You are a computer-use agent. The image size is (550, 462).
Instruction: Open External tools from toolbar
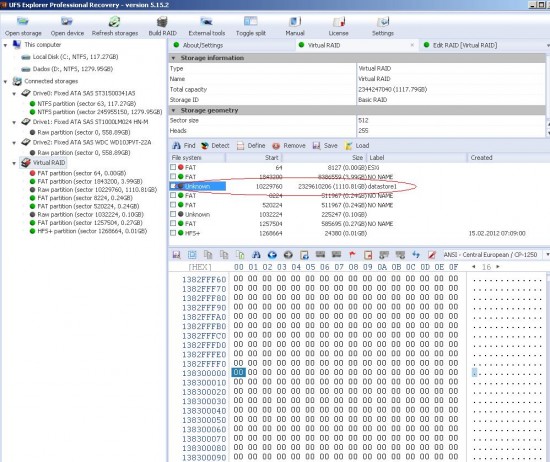click(x=207, y=22)
